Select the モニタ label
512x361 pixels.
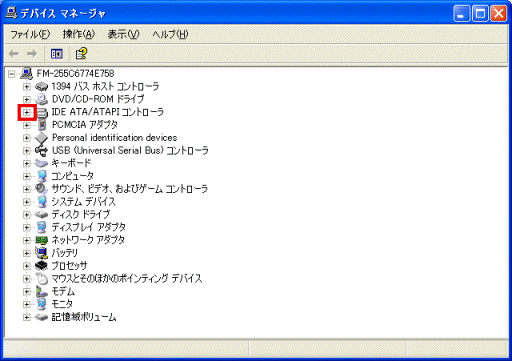(x=62, y=304)
